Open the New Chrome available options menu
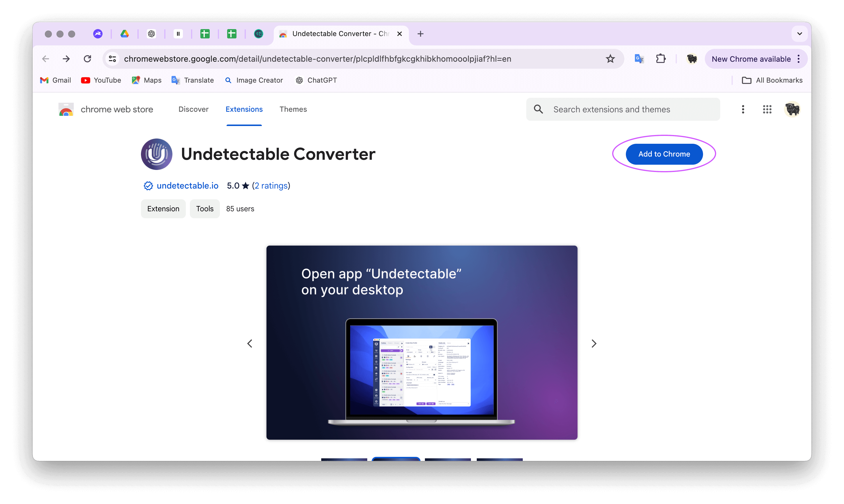Screen dimensions: 844x504 799,58
